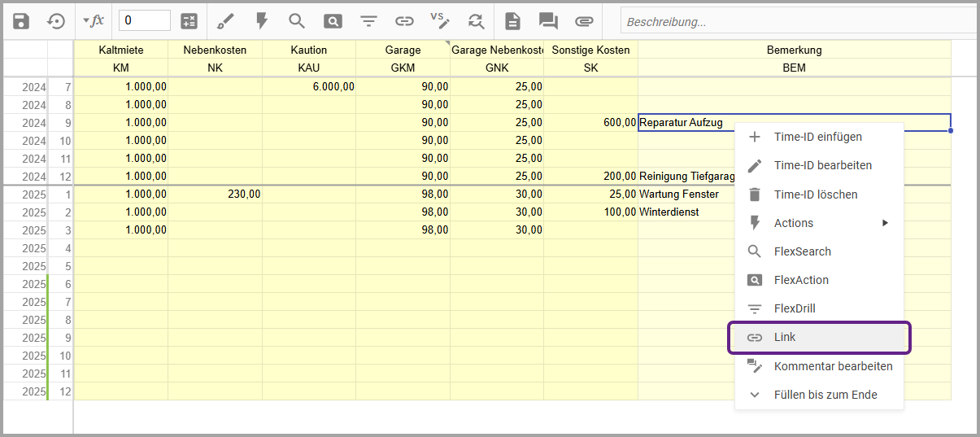Click the Kaution cell containing 6.000,00
This screenshot has height=437, width=980.
click(309, 86)
